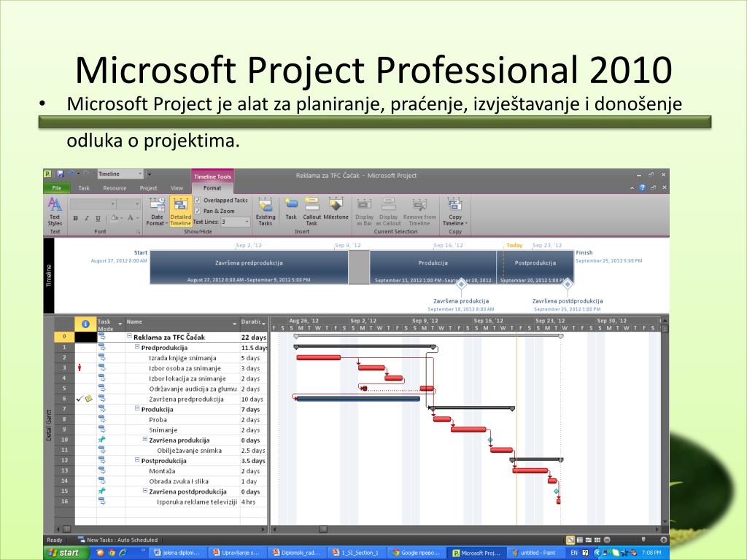Open the font size dropdown
Screen dimensions: 747x560
(136, 204)
